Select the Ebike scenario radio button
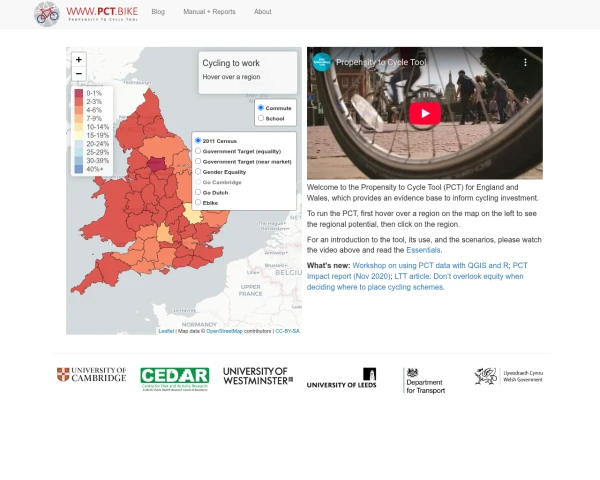 click(x=198, y=202)
